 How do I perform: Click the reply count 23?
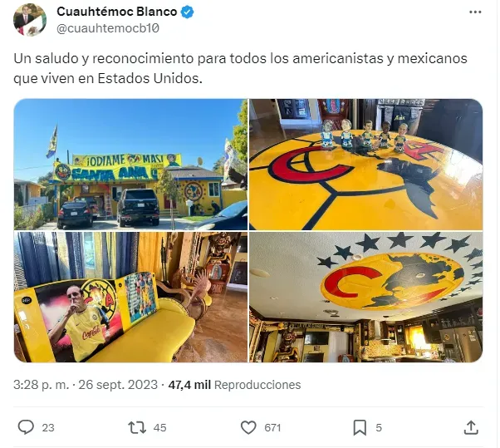[x=48, y=427]
